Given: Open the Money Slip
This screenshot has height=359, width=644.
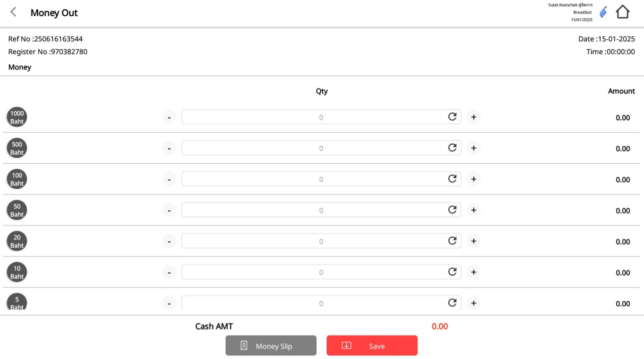Looking at the screenshot, I should [x=271, y=346].
